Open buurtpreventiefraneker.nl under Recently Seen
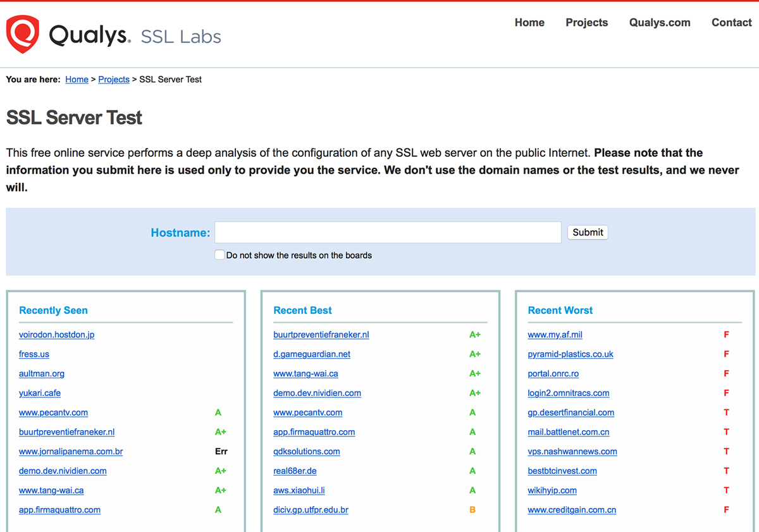The height and width of the screenshot is (532, 759). point(67,433)
